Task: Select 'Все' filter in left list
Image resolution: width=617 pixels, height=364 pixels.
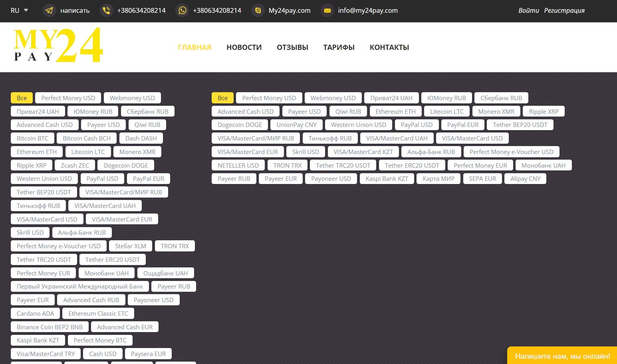Action: (x=22, y=98)
